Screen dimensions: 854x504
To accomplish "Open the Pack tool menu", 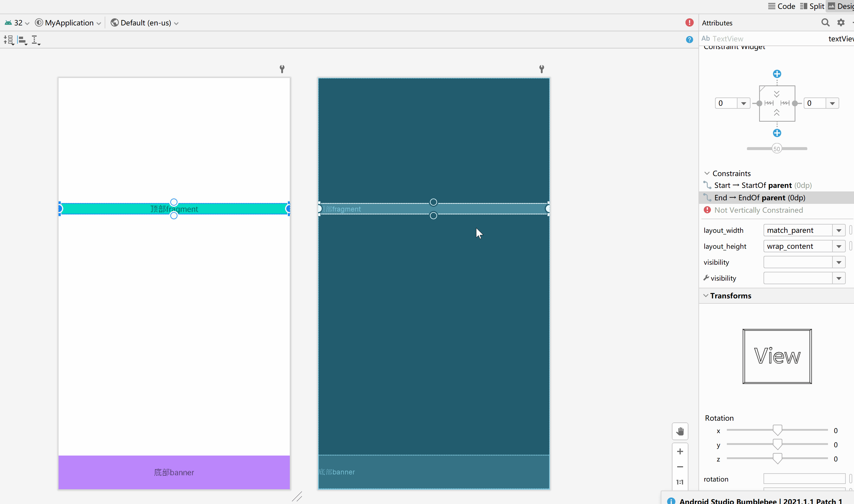I will (9, 40).
